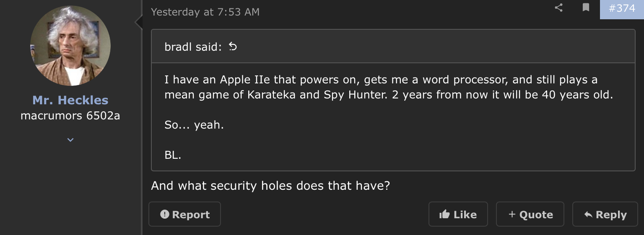The width and height of the screenshot is (644, 235).
Task: Click the "Yesterday at 7:53 AM" timestamp
Action: [205, 12]
